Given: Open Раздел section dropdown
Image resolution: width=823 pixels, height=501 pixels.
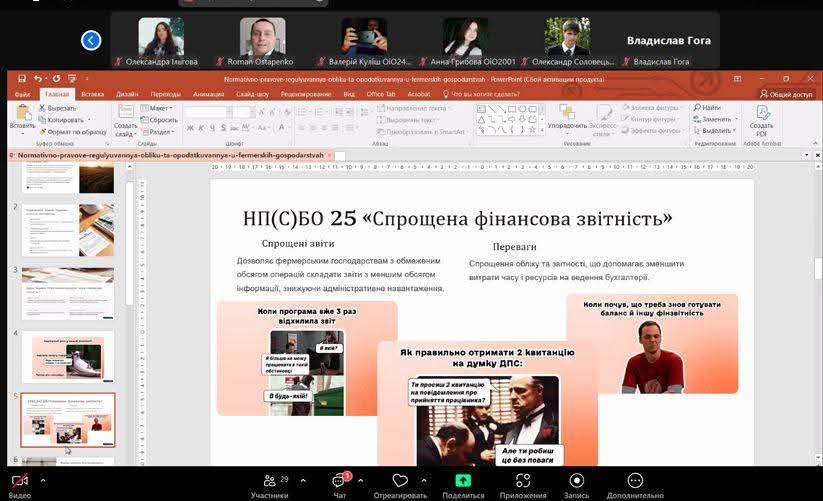Looking at the screenshot, I should point(157,132).
